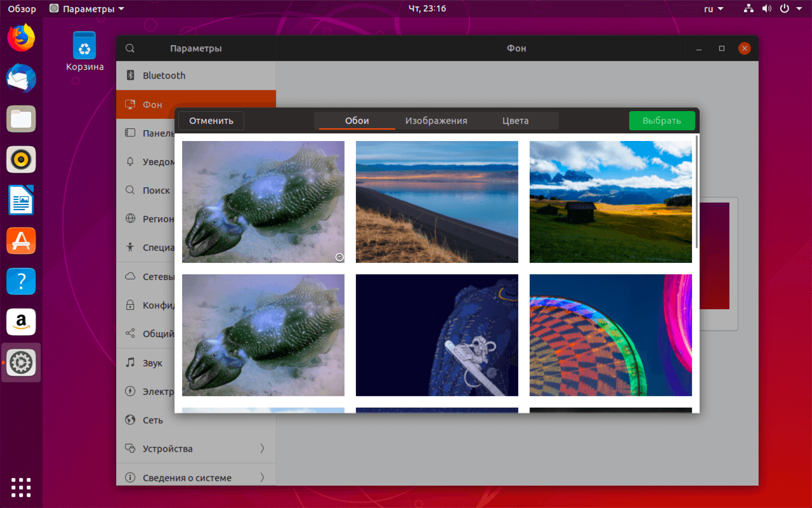Open Bluetooth settings via its sidebar icon
Viewport: 812px width, 508px height.
coord(130,76)
